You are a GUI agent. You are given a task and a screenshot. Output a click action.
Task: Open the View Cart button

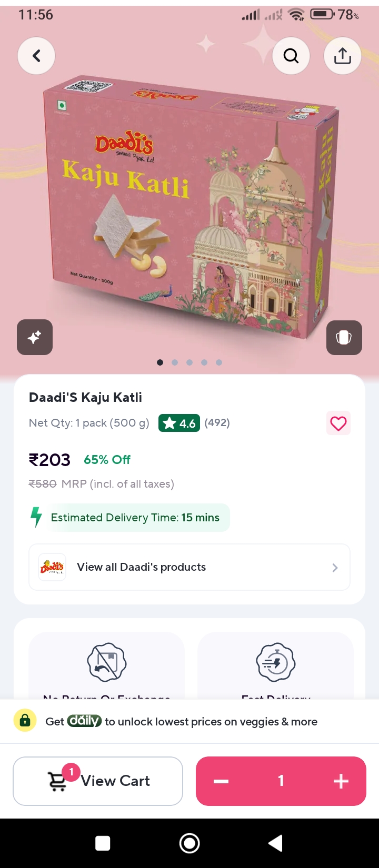coord(98,781)
